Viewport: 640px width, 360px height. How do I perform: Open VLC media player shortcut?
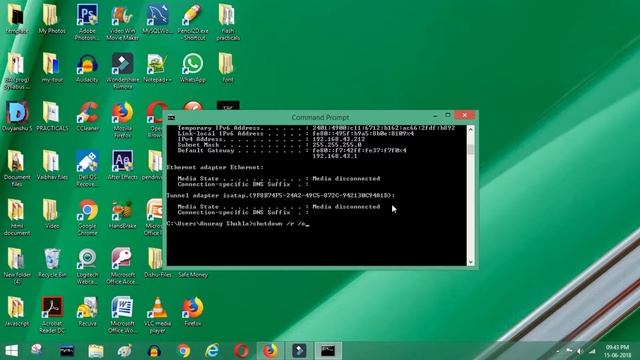157,315
